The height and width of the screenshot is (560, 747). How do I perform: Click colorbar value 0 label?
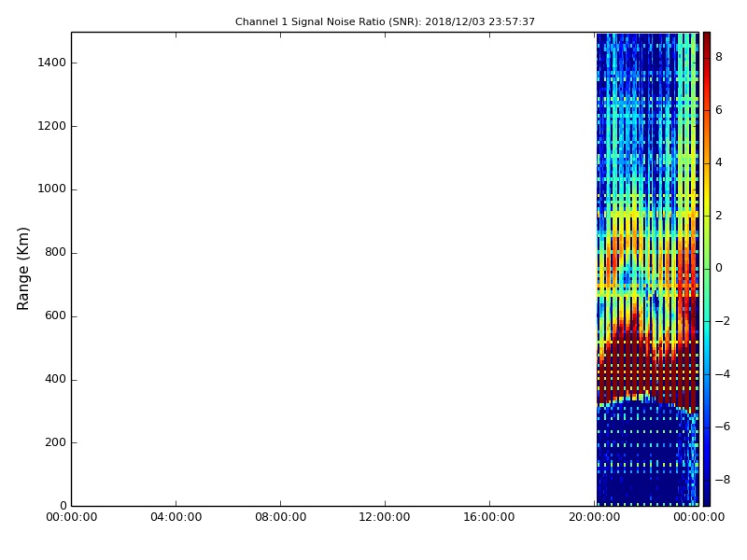tap(719, 268)
